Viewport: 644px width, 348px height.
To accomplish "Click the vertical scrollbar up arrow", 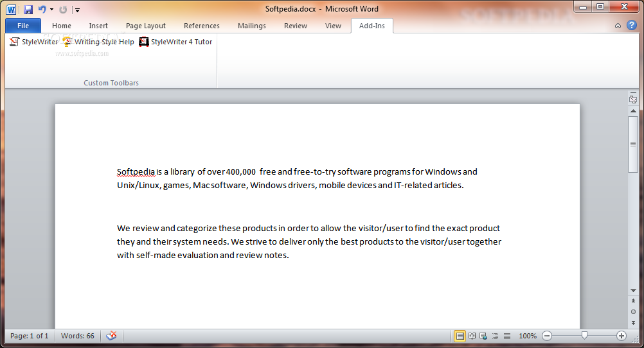I will 633,111.
